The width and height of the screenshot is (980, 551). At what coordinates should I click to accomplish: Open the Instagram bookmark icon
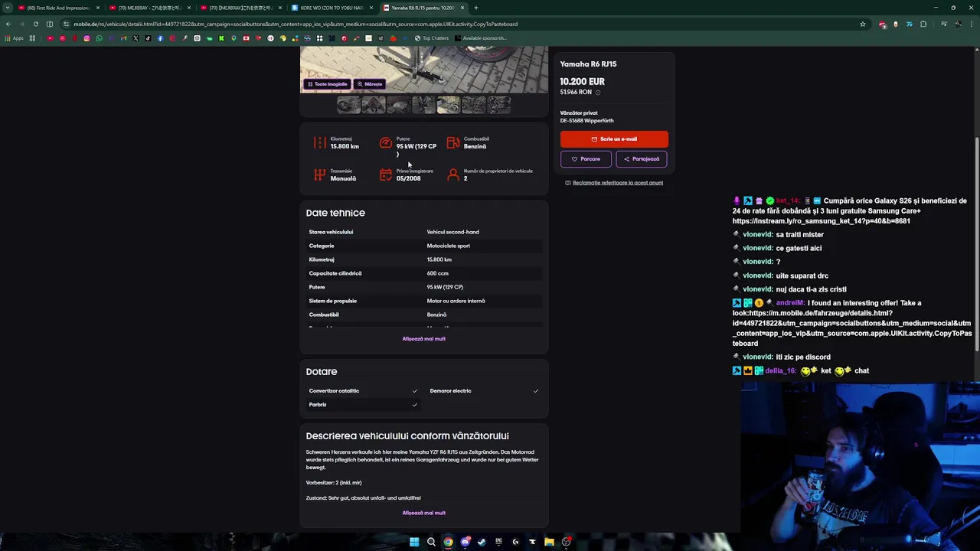[87, 38]
